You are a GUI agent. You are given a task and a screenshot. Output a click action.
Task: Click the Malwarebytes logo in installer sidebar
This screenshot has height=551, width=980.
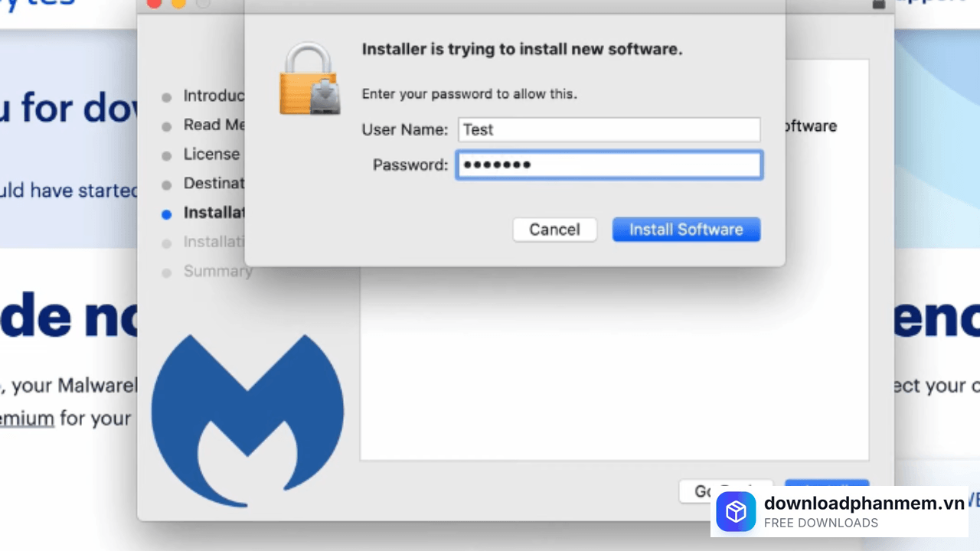tap(247, 420)
